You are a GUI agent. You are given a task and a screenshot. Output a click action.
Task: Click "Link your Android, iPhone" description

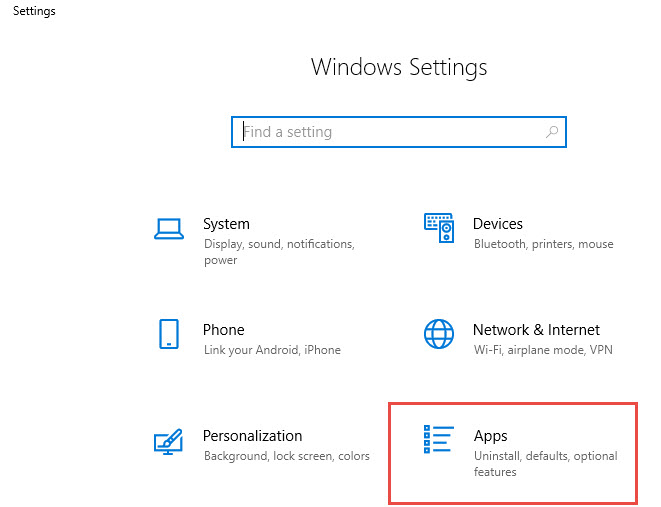272,350
